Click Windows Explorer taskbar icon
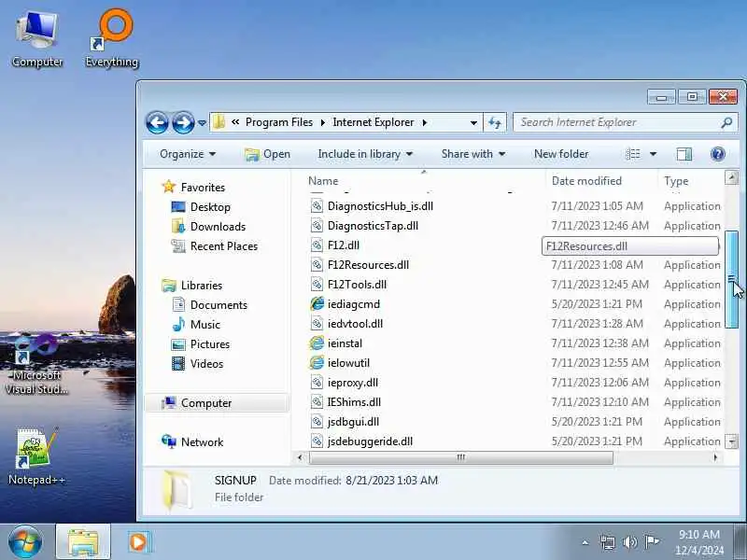 coord(83,542)
